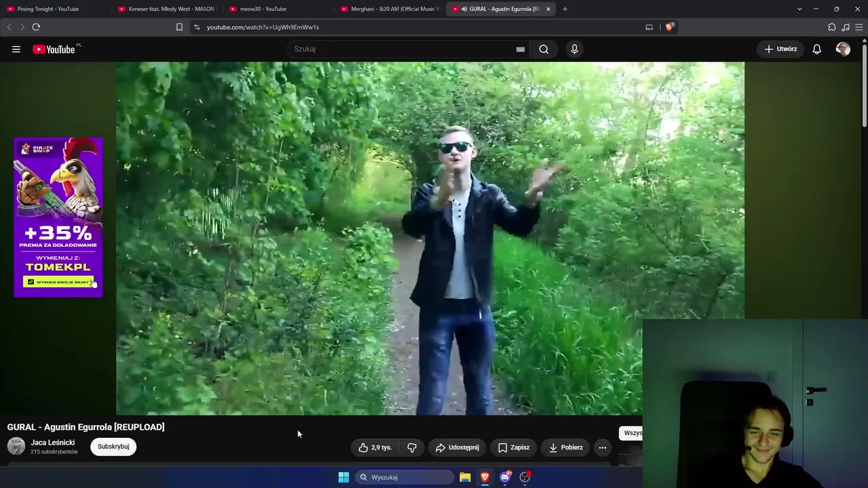Open the Brave browser taskbar icon
The width and height of the screenshot is (868, 488).
[x=485, y=477]
